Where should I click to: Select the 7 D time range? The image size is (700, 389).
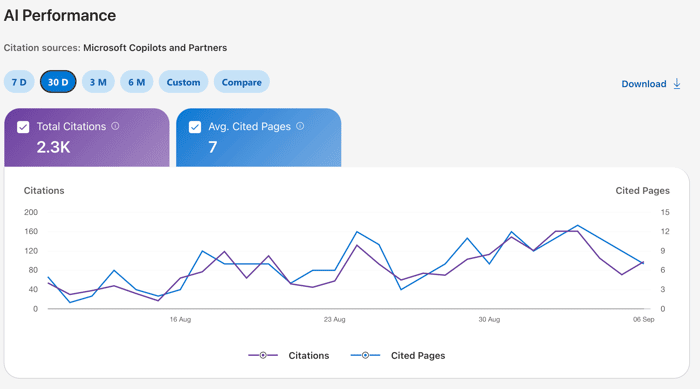pyautogui.click(x=19, y=82)
